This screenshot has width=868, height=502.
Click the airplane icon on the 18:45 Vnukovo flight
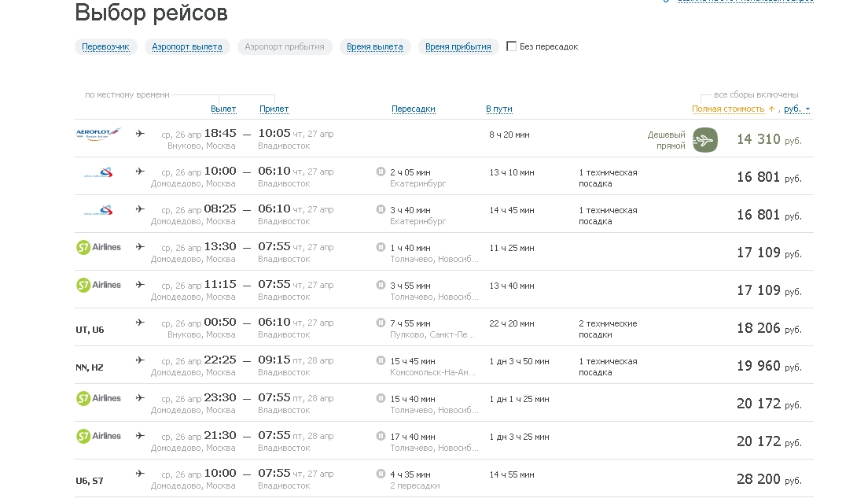(x=140, y=134)
